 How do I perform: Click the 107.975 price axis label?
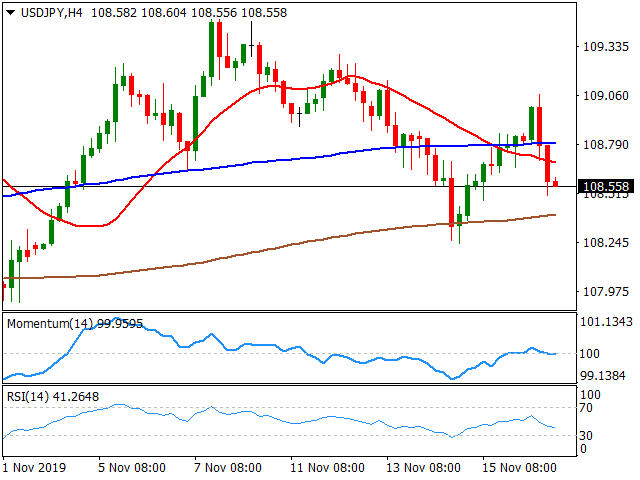pos(606,292)
